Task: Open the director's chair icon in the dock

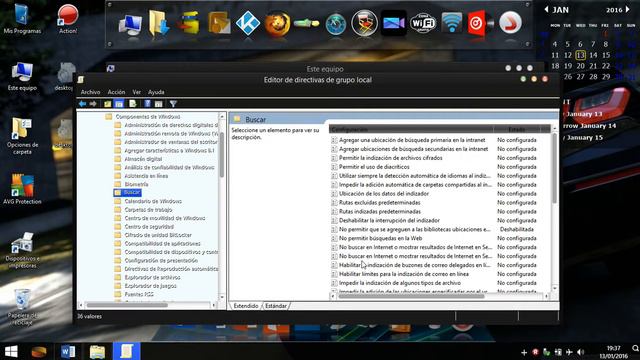Action: point(364,23)
